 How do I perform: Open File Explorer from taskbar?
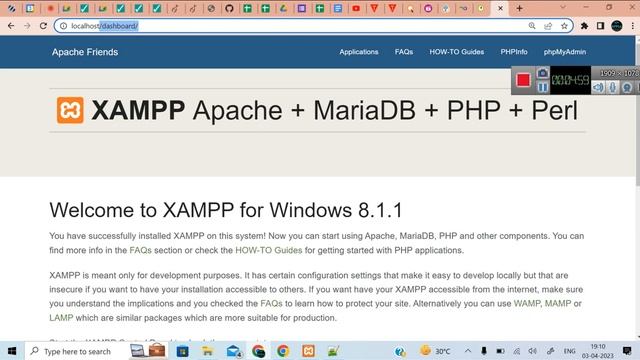207,351
